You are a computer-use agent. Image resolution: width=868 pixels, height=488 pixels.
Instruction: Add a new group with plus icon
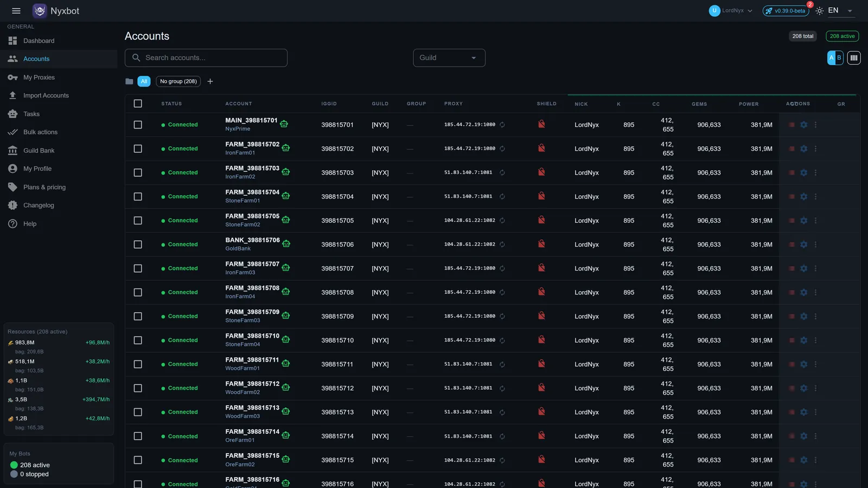[x=210, y=81]
